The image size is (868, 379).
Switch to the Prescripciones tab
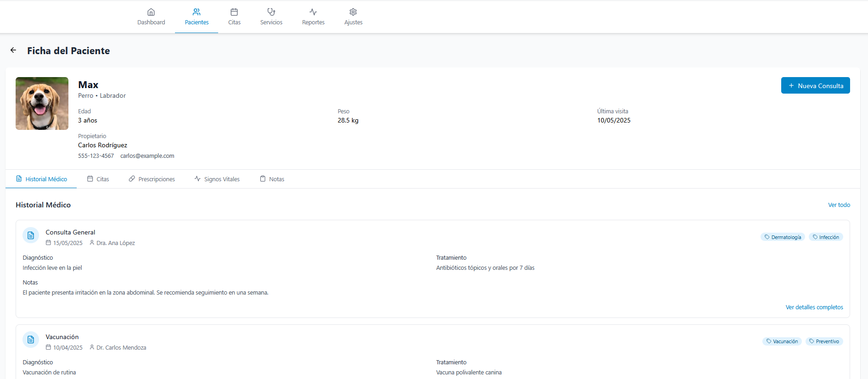click(x=152, y=179)
